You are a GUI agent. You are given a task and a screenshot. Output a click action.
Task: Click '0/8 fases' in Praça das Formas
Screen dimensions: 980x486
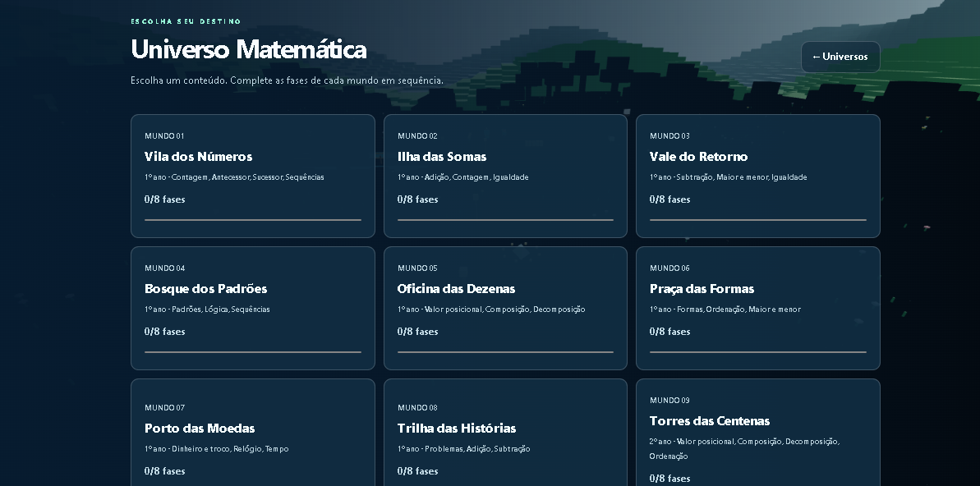click(670, 332)
